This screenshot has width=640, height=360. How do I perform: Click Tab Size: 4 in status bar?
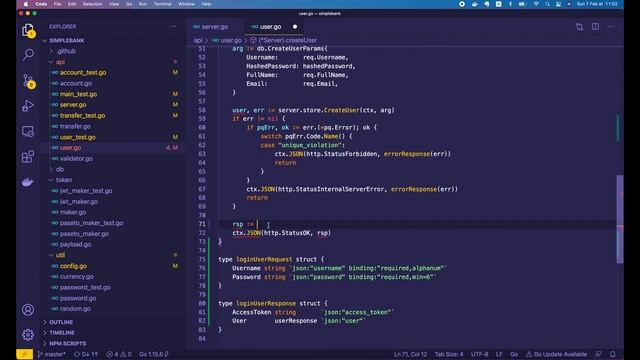pos(449,354)
